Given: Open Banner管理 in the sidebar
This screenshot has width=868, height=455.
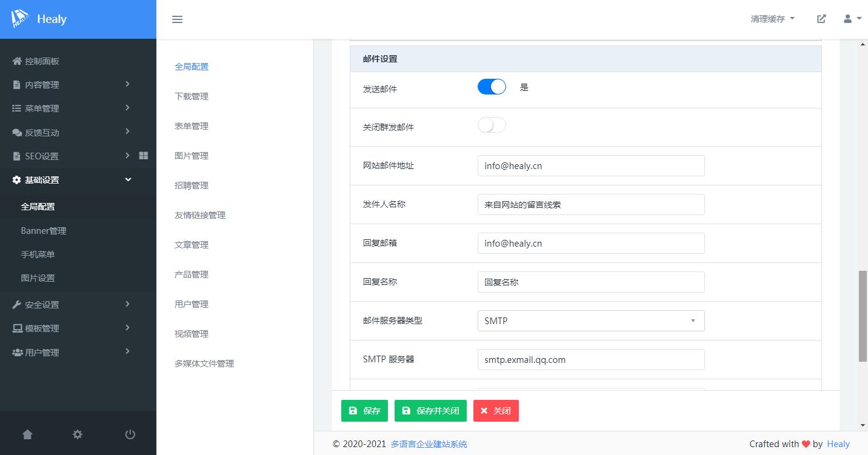Looking at the screenshot, I should (x=44, y=231).
